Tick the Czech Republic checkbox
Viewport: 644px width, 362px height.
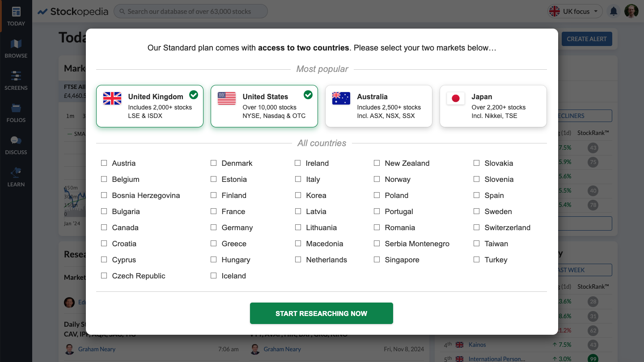coord(104,276)
